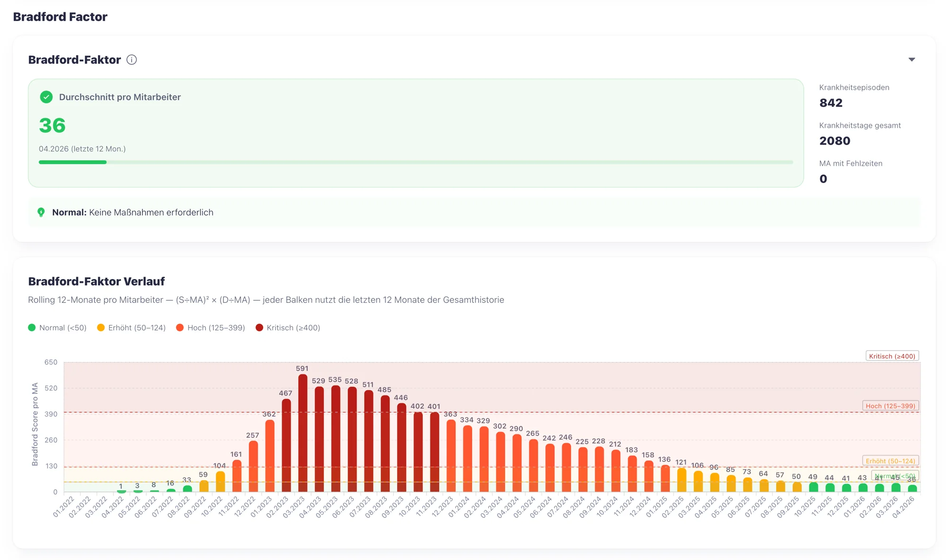
Task: Click the last bar, for 04.2026
Action: 912,488
